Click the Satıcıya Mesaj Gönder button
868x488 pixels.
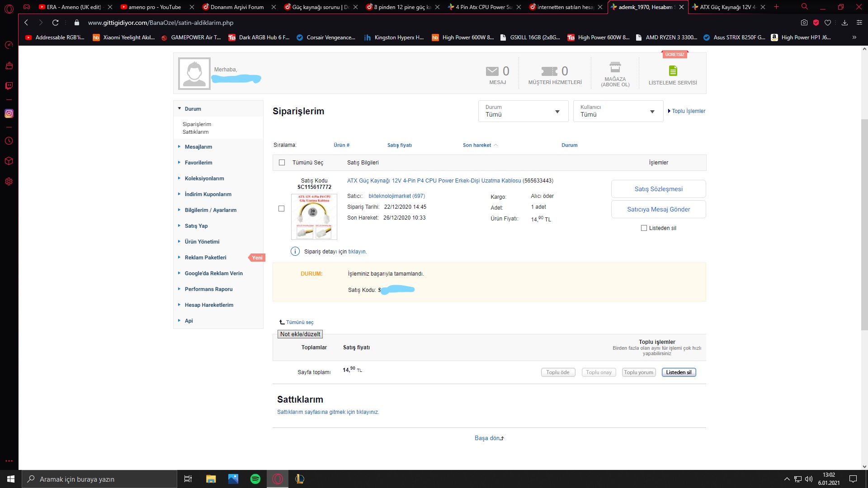coord(658,209)
